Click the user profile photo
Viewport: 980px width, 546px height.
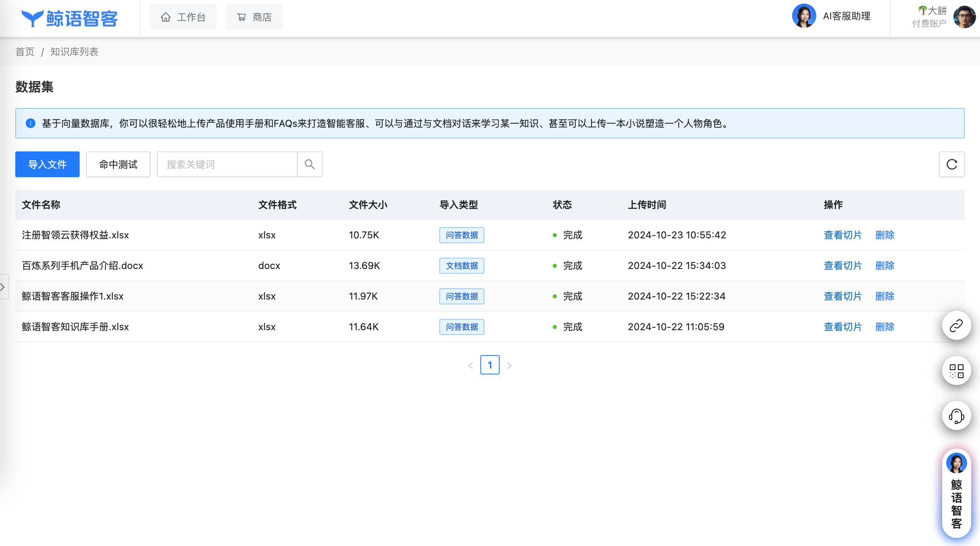pos(964,17)
